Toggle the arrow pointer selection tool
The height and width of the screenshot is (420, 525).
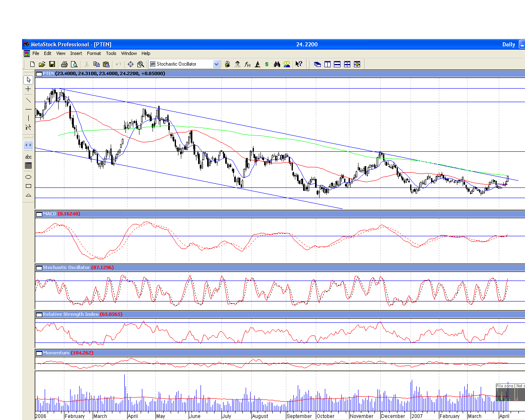pos(28,80)
